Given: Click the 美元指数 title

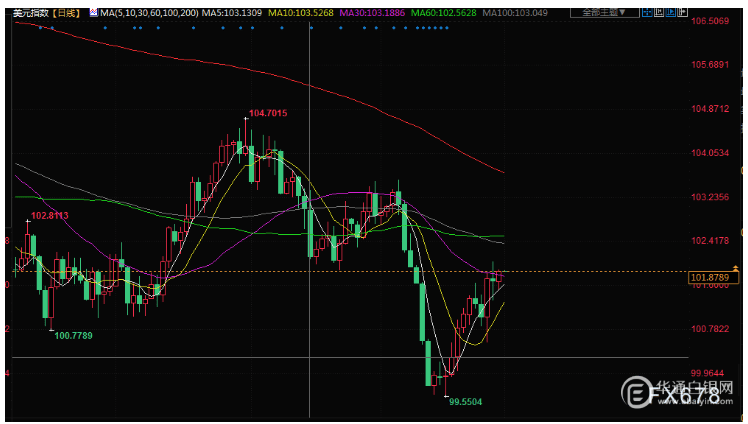Looking at the screenshot, I should tap(31, 13).
